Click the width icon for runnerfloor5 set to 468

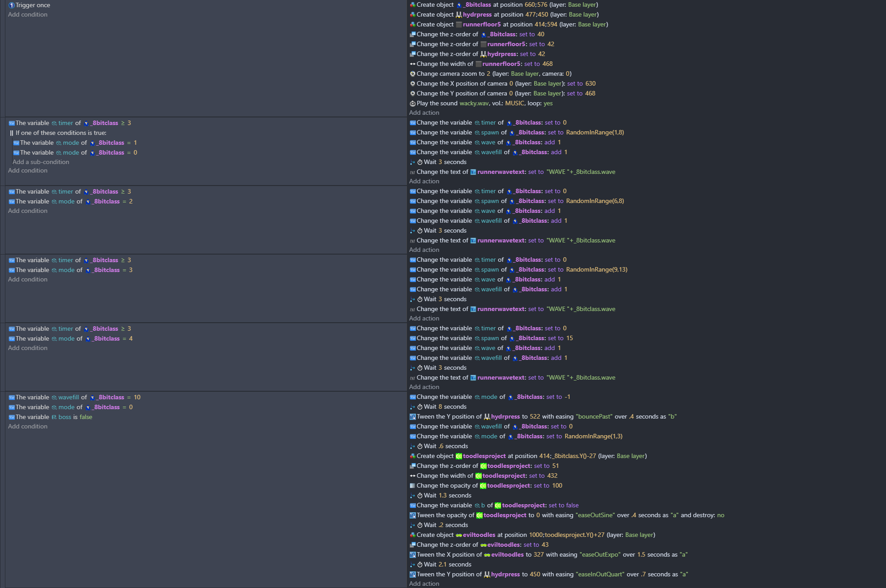pos(413,64)
